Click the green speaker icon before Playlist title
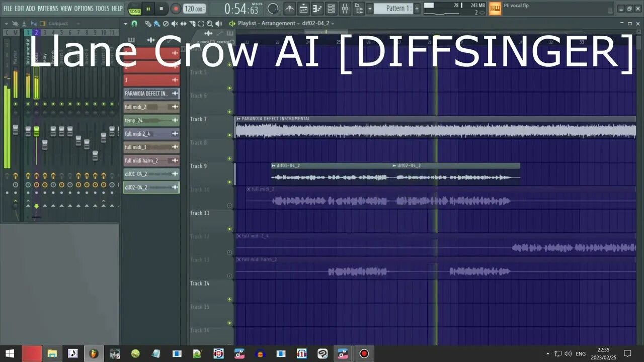 (x=232, y=24)
